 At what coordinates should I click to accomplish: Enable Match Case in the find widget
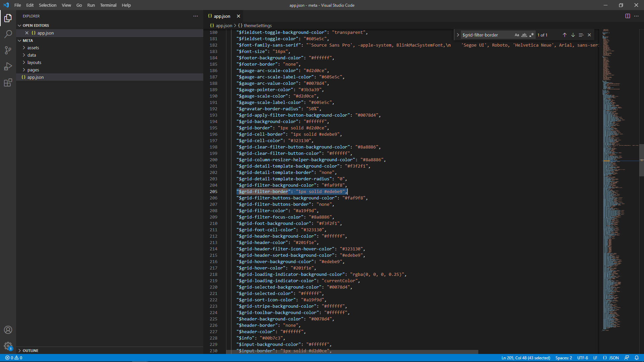coord(517,35)
